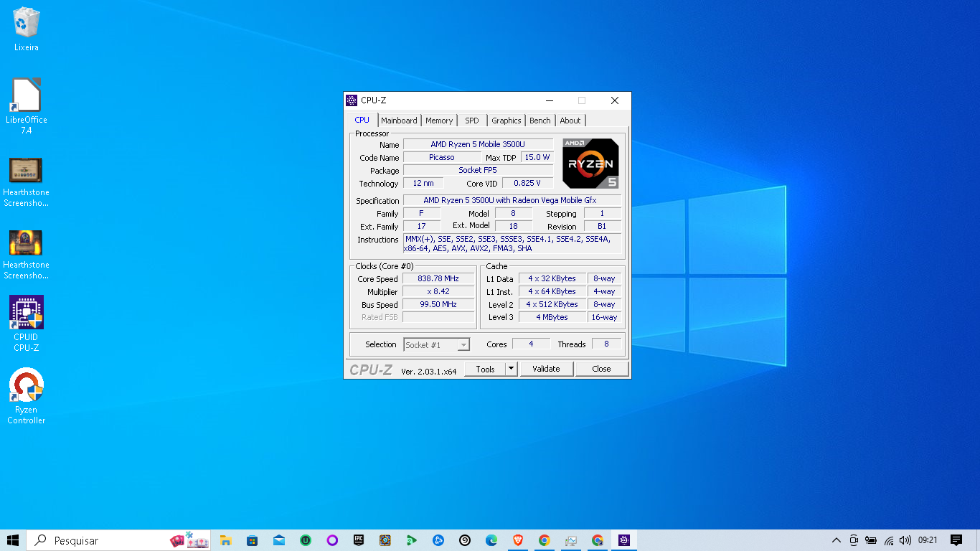Click the 15.0 W Max TDP value
This screenshot has width=980, height=551.
pos(537,157)
